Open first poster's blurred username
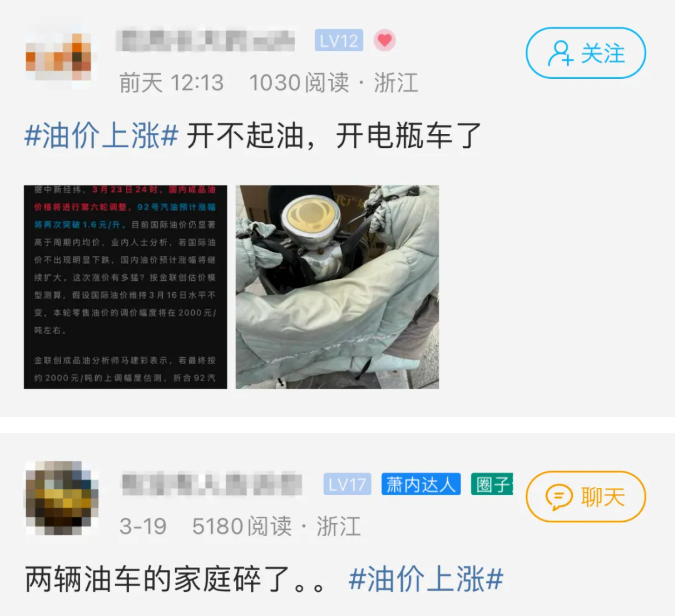This screenshot has width=676, height=616. point(206,41)
